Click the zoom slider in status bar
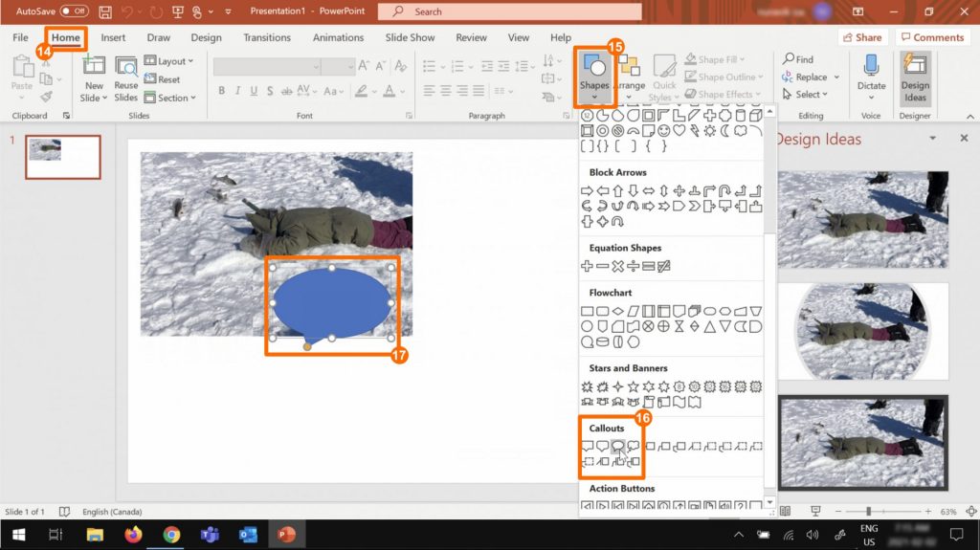Viewport: 980px width, 550px height. pos(870,512)
